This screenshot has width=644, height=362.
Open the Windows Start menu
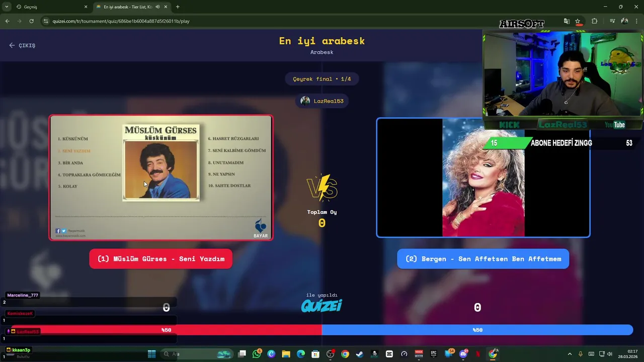[151, 354]
